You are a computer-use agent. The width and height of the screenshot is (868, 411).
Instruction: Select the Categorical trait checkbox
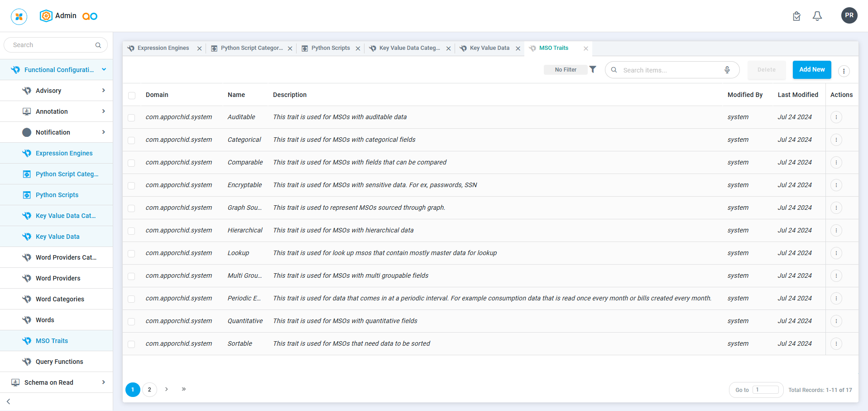pos(131,140)
